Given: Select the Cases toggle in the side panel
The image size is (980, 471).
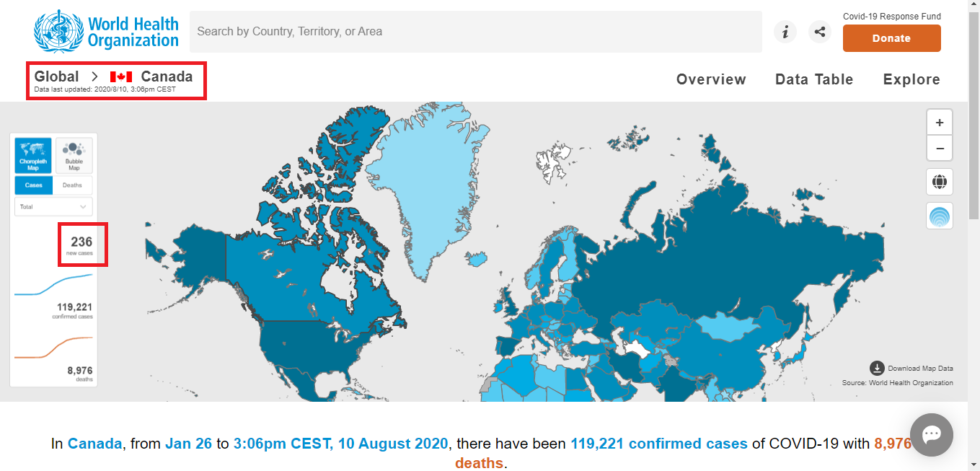Looking at the screenshot, I should [x=34, y=185].
